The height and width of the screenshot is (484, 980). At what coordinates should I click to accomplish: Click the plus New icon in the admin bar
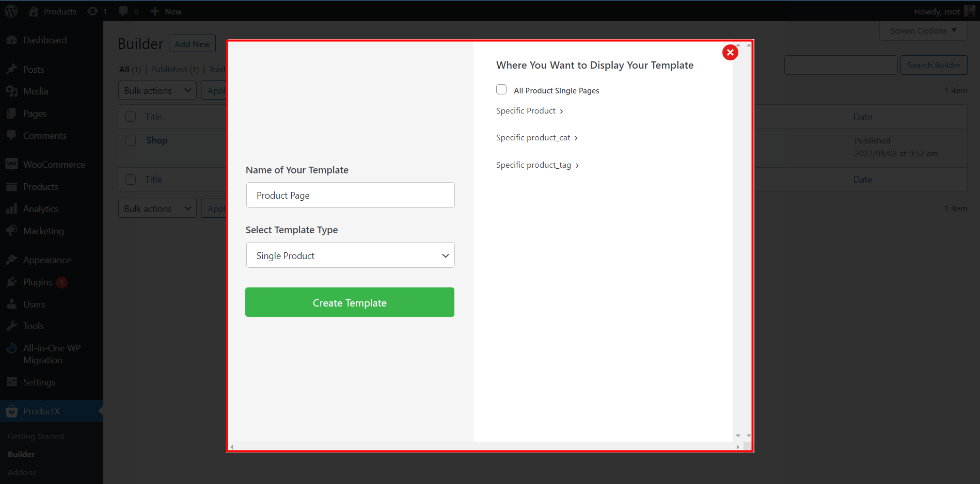tap(154, 11)
